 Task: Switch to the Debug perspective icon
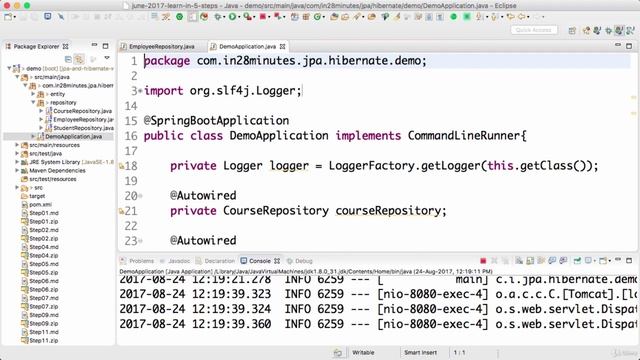[608, 30]
